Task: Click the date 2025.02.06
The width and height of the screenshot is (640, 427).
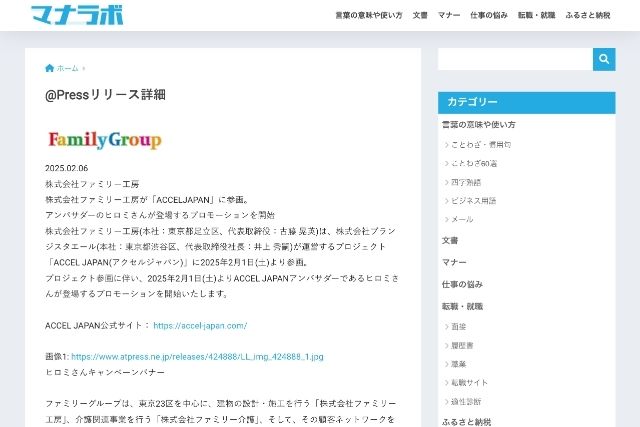Action: (x=67, y=168)
